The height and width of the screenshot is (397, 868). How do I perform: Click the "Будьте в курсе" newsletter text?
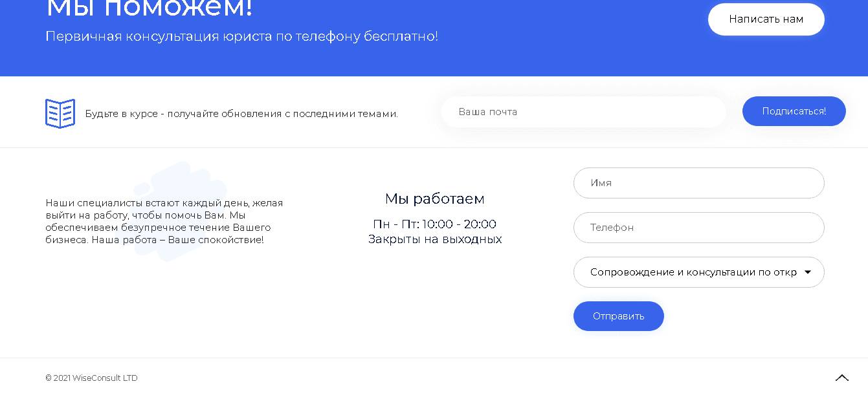(241, 114)
